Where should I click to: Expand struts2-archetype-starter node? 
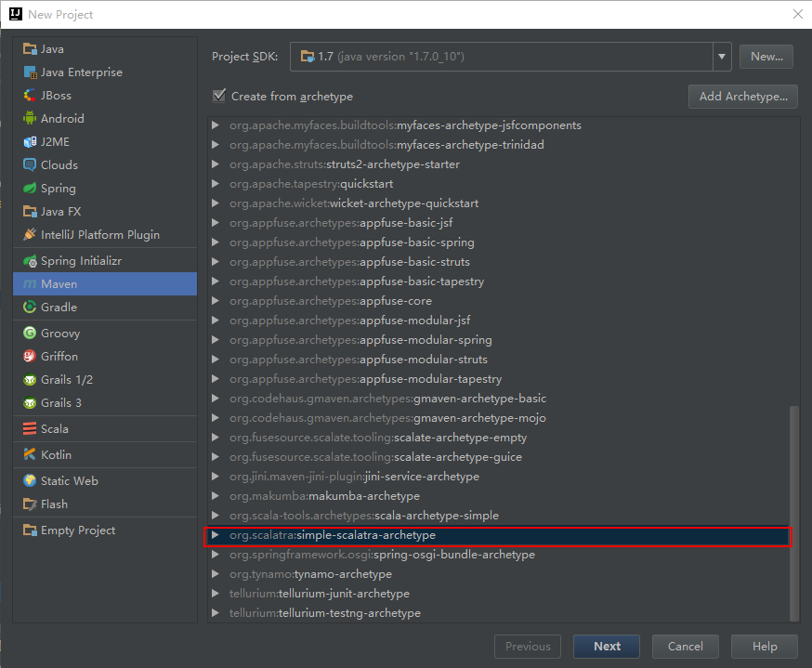[x=216, y=164]
